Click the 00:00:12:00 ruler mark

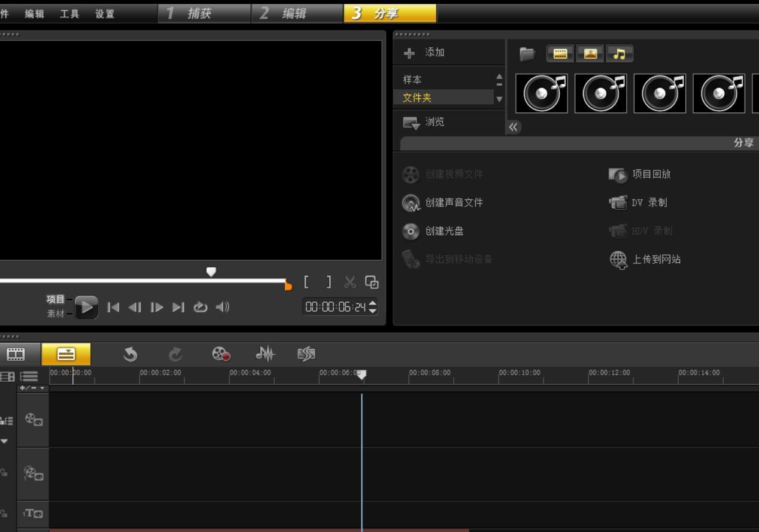click(x=609, y=373)
